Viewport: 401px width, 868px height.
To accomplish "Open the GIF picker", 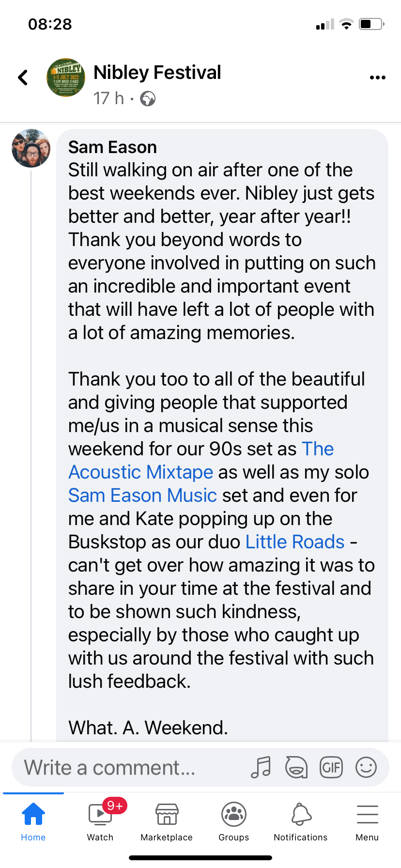I will tap(331, 767).
